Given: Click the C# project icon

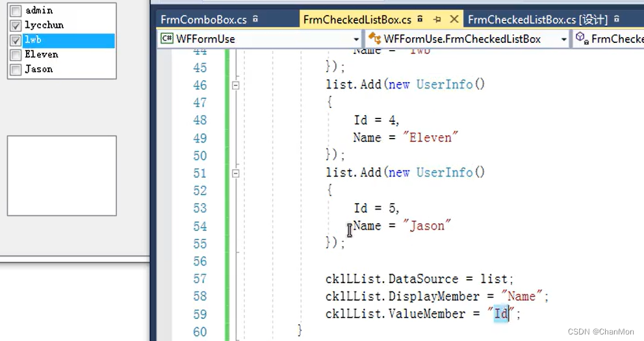Looking at the screenshot, I should pyautogui.click(x=167, y=38).
